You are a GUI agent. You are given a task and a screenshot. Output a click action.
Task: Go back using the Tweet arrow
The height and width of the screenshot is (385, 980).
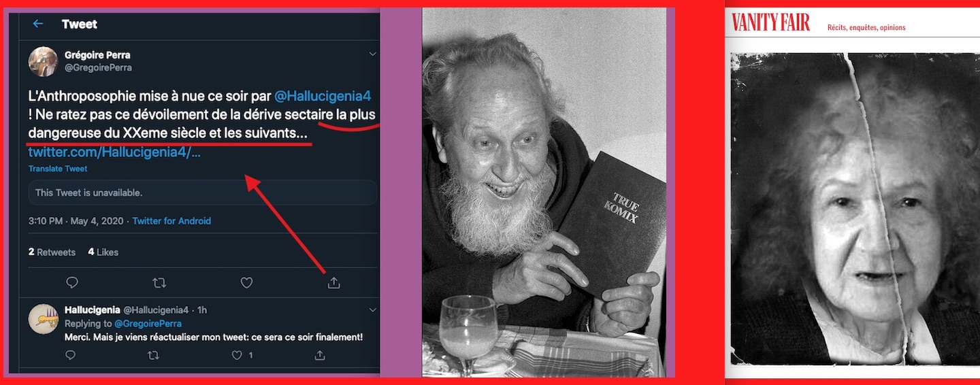coord(38,24)
